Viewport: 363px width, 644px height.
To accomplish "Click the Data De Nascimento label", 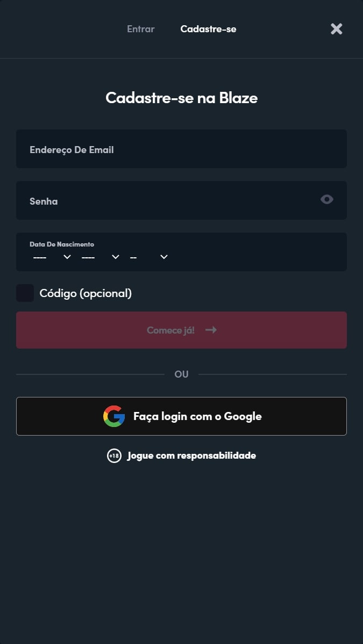I will coord(62,244).
